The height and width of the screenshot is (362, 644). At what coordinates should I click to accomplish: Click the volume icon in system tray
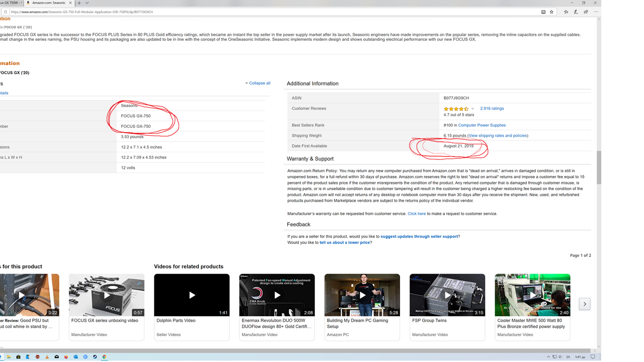coord(560,357)
